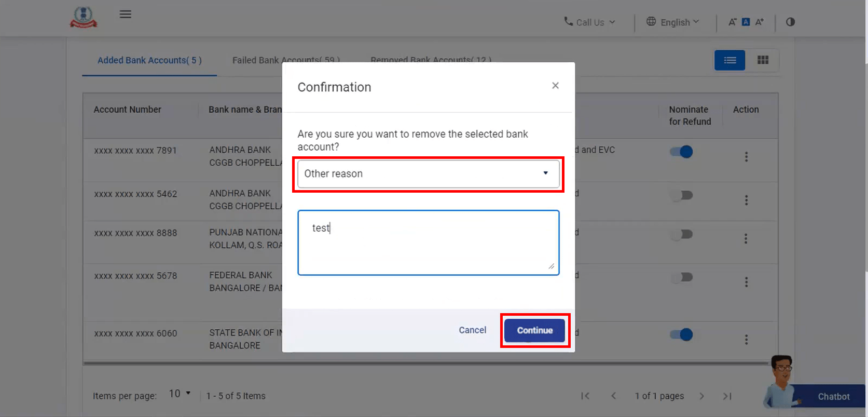868x417 pixels.
Task: Enable refund nomination for account 5462
Action: point(682,195)
